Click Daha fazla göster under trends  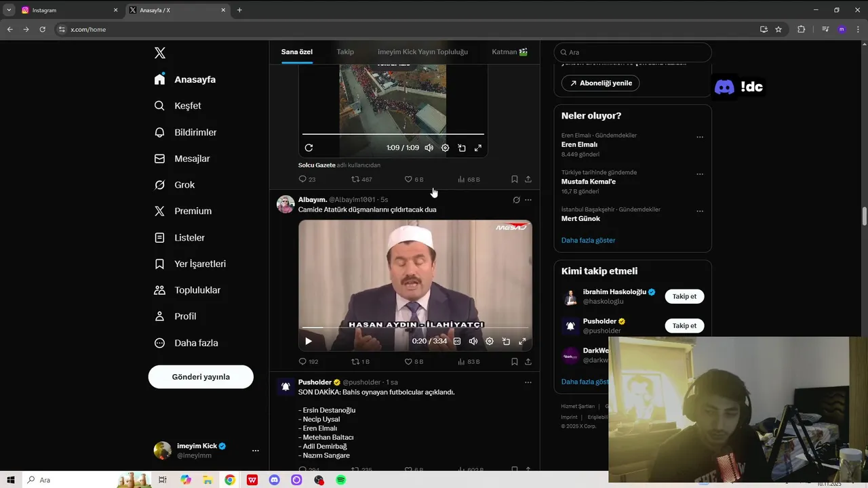[x=588, y=241]
